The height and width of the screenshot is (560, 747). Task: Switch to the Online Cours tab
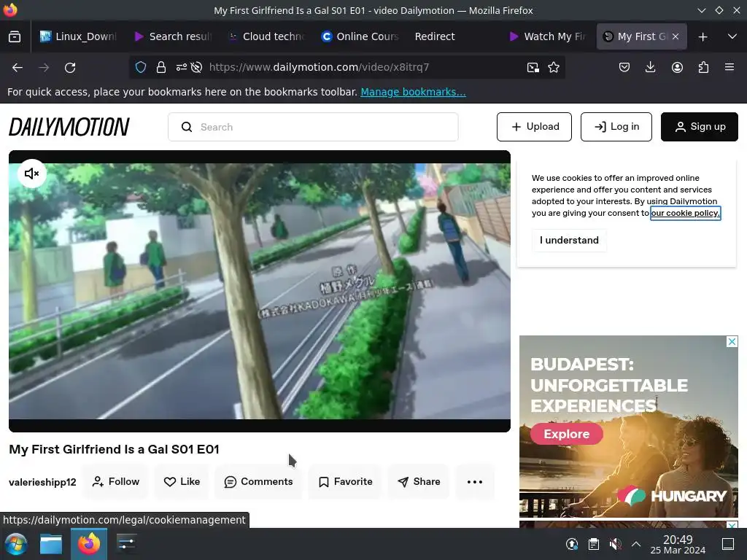click(x=360, y=36)
